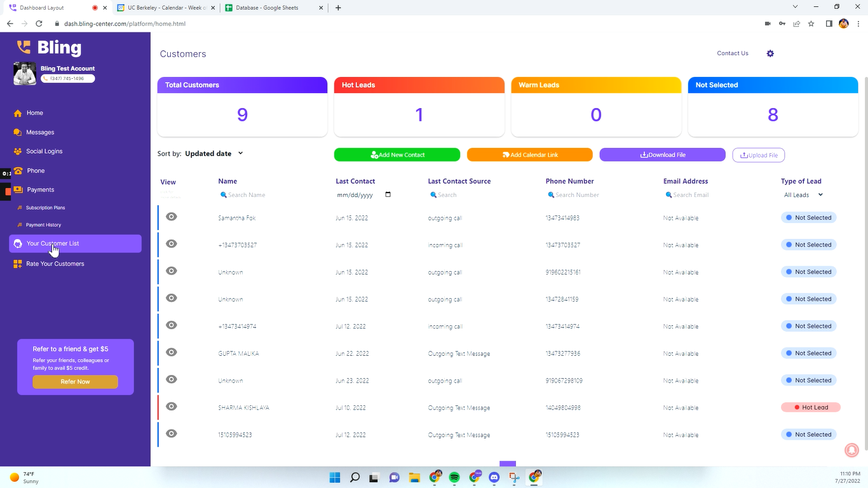Click the Bling logo phone icon
Viewport: 868px width, 488px height.
(x=24, y=47)
